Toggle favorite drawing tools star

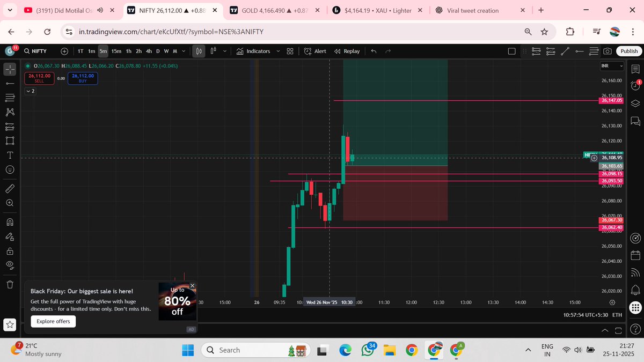point(10,324)
